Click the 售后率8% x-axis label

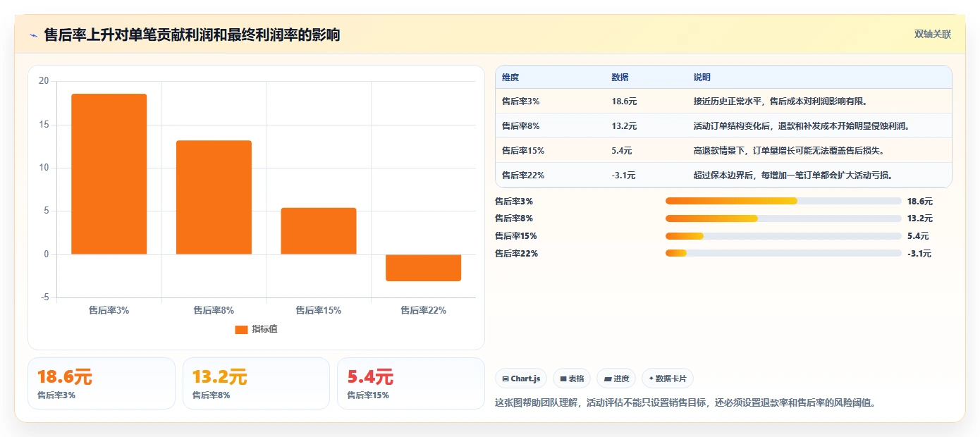pyautogui.click(x=214, y=310)
